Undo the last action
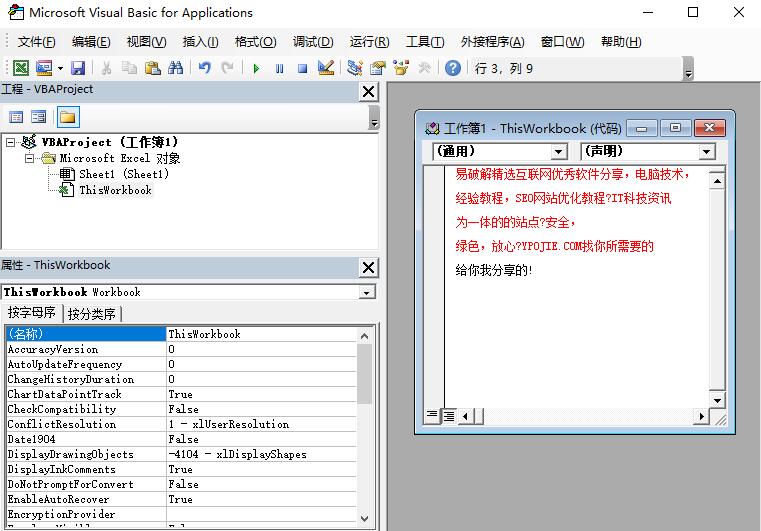This screenshot has width=761, height=531. 204,68
